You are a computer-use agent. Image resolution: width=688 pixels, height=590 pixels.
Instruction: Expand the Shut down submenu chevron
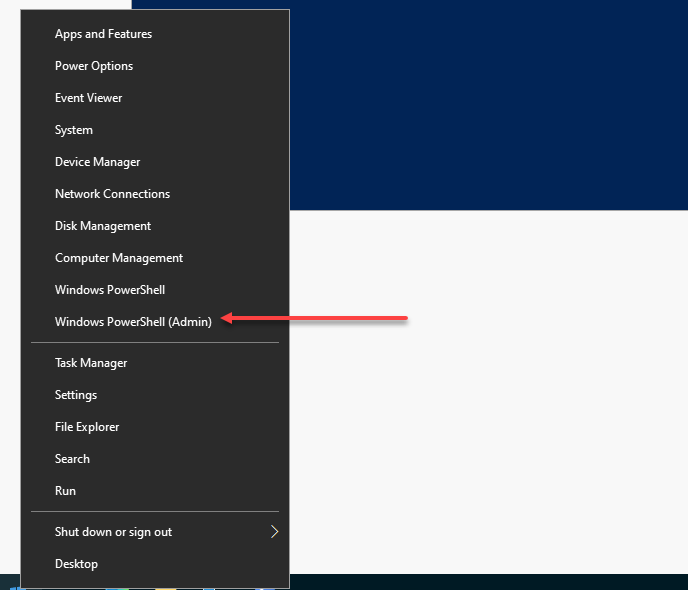click(275, 532)
